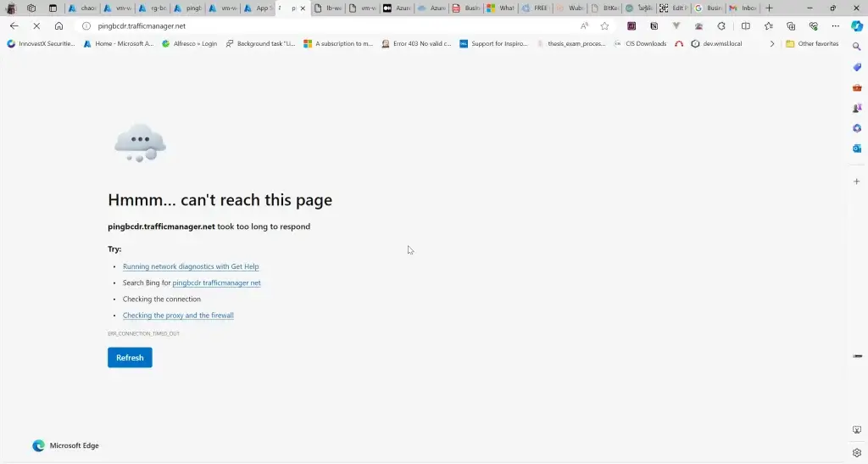Switch to the Inbox Gmail tab
Viewport: 868px width, 464px height.
743,8
